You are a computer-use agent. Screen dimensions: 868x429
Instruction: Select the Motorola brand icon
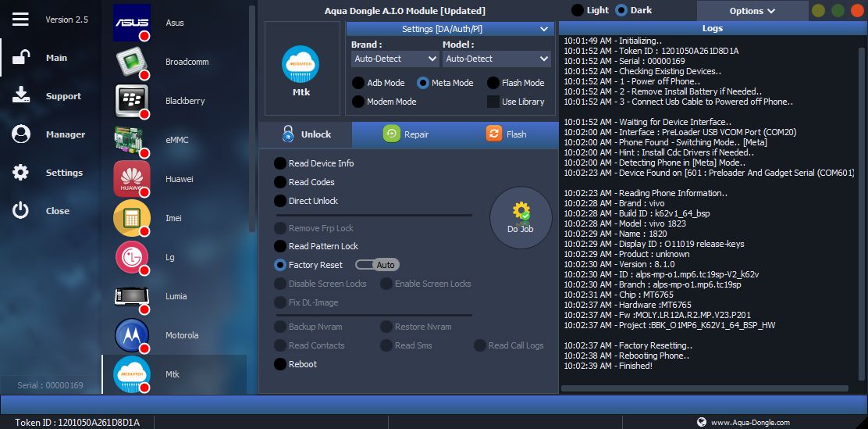(132, 335)
